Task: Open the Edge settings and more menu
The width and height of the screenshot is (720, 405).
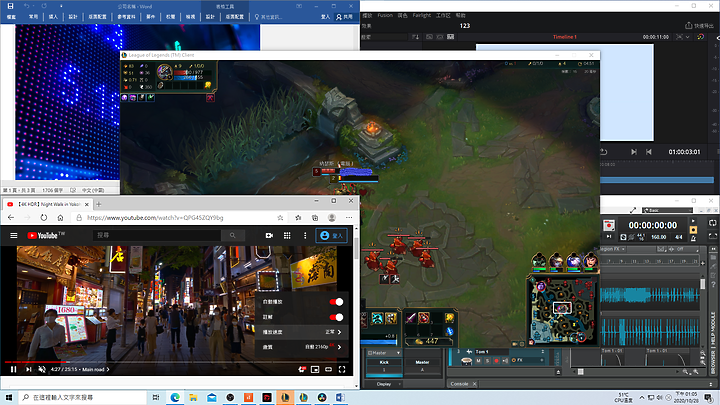Action: tap(349, 218)
